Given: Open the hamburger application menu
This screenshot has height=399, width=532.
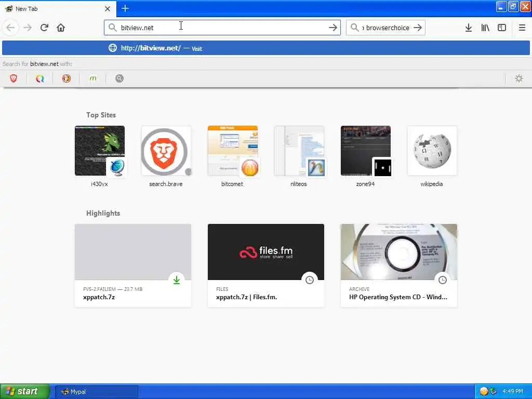Looking at the screenshot, I should (522, 28).
